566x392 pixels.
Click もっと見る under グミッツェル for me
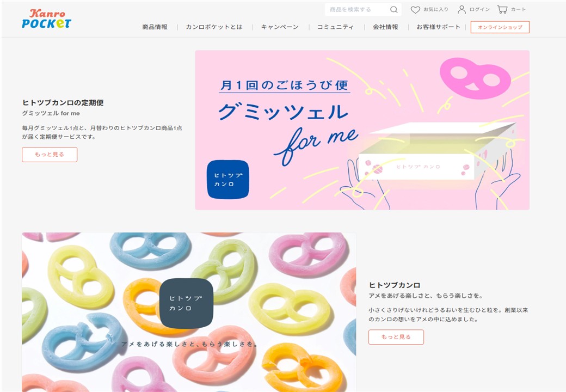50,155
